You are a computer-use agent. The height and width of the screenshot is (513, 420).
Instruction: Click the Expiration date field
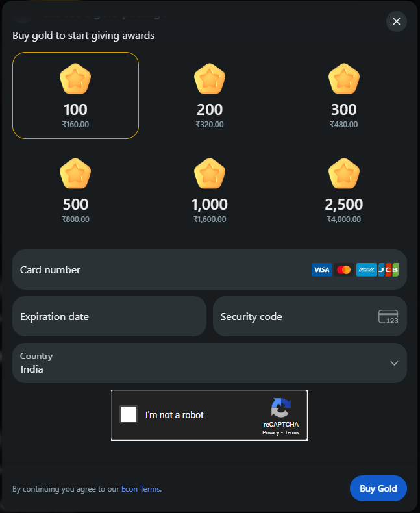pos(109,317)
